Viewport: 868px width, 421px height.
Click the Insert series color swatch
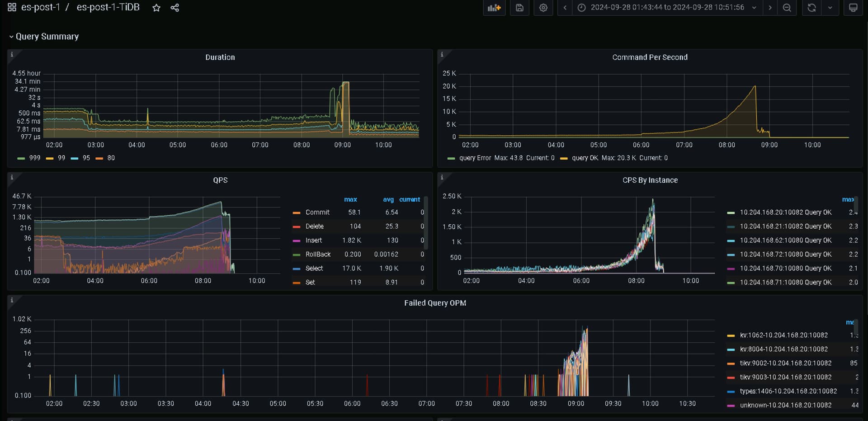click(x=297, y=241)
